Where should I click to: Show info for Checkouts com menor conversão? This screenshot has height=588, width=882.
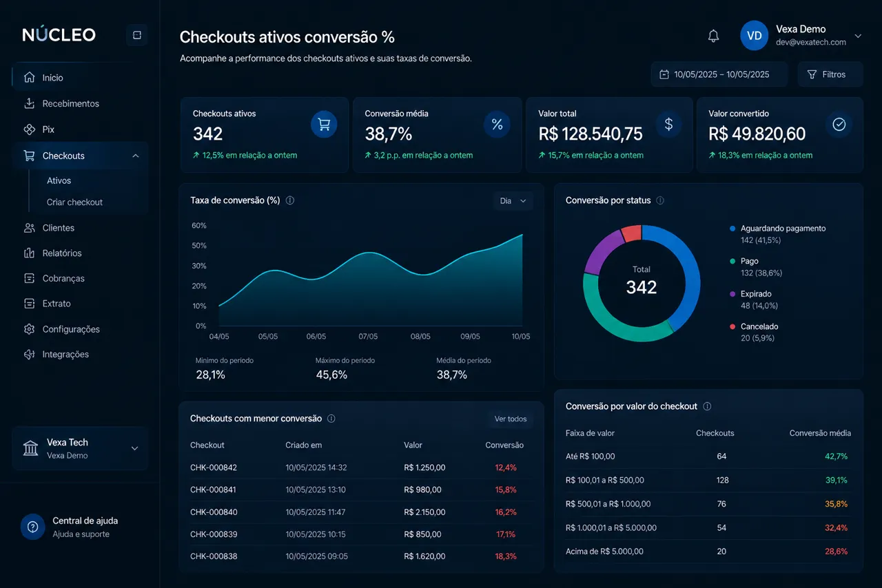331,419
